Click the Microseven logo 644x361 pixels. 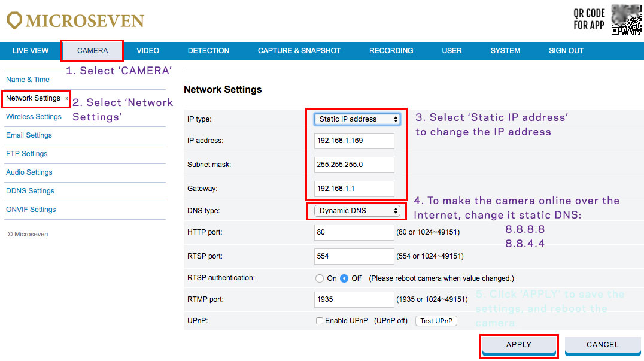point(75,21)
